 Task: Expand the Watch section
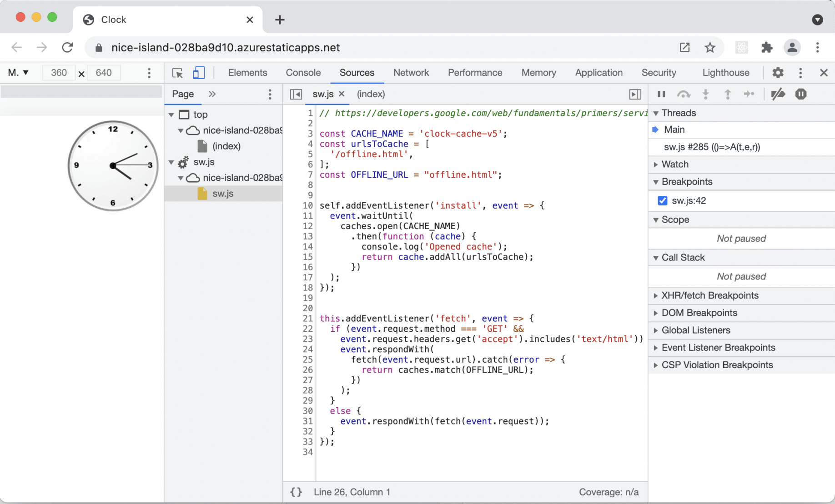675,164
